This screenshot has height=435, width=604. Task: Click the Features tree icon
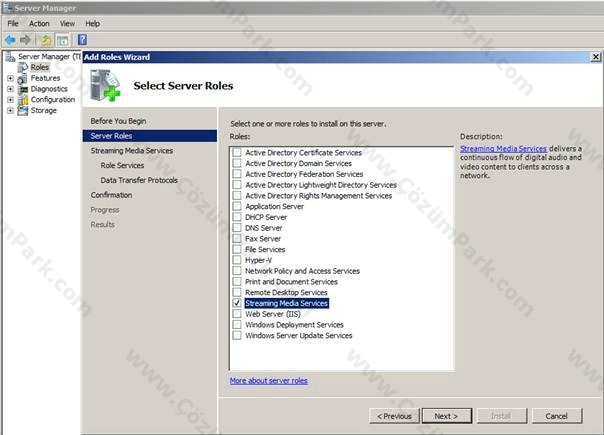23,78
